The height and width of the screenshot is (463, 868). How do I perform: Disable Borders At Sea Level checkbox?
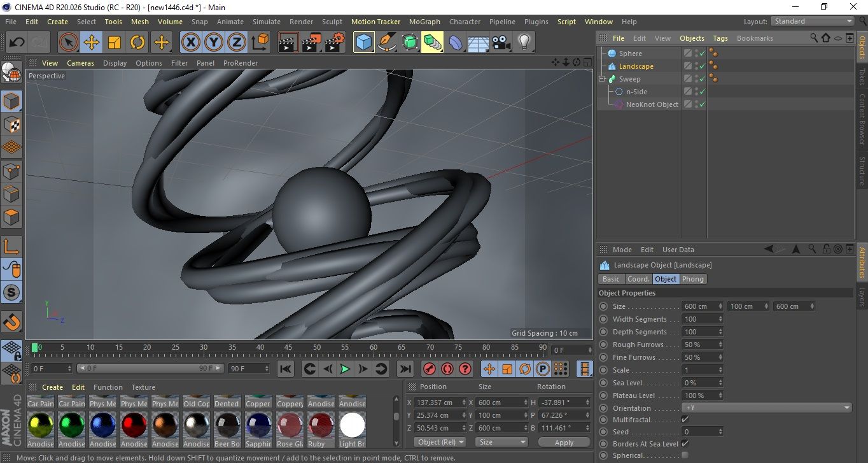(x=685, y=444)
